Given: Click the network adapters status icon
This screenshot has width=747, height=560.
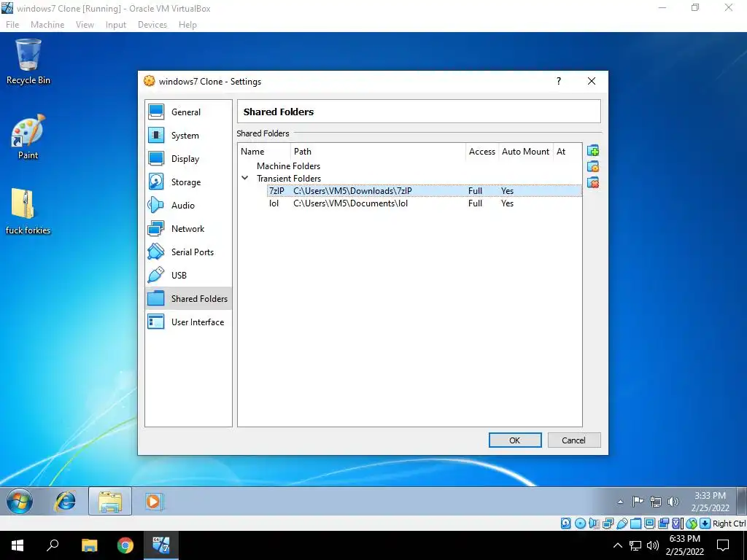Looking at the screenshot, I should 608,524.
